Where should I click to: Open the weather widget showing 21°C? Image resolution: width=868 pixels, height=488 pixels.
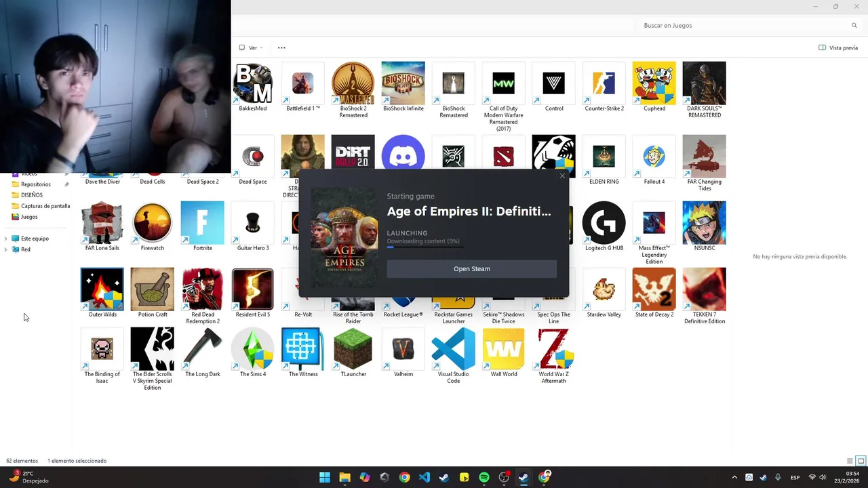27,477
